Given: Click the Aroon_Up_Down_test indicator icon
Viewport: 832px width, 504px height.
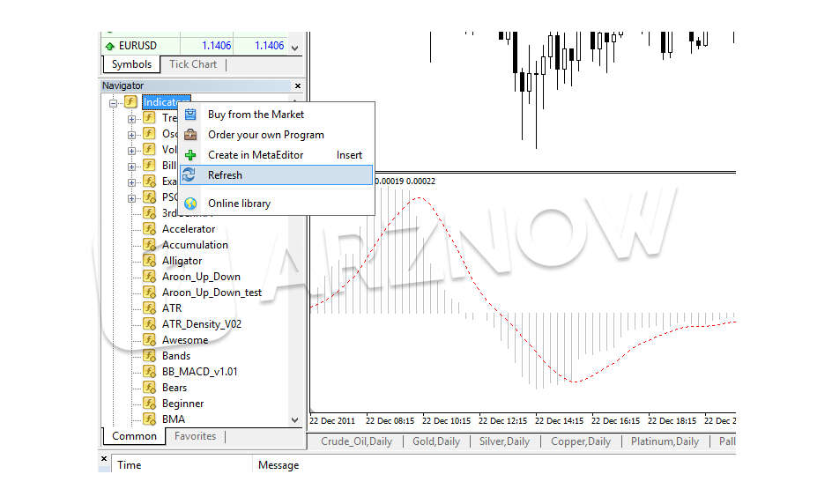Looking at the screenshot, I should [x=150, y=293].
